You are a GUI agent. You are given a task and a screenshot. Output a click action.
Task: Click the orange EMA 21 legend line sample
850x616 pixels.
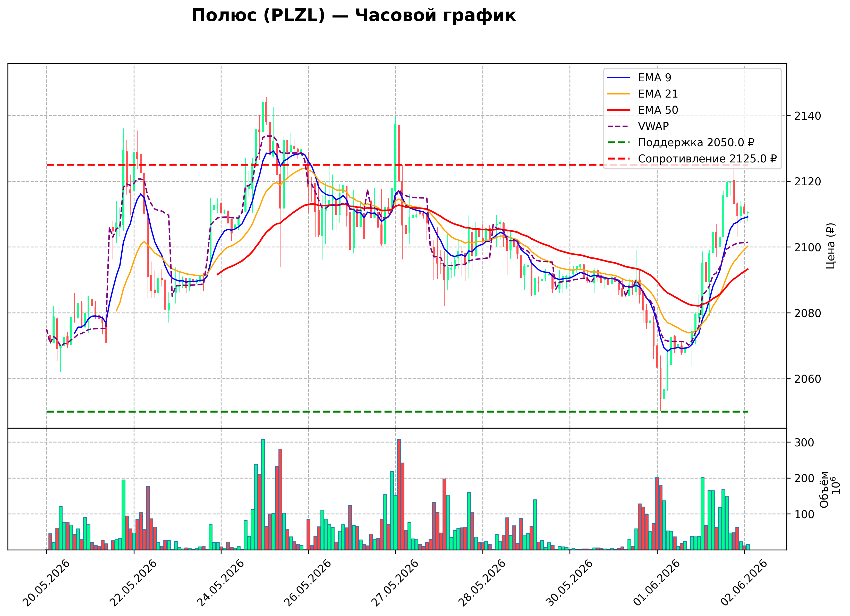pyautogui.click(x=619, y=94)
